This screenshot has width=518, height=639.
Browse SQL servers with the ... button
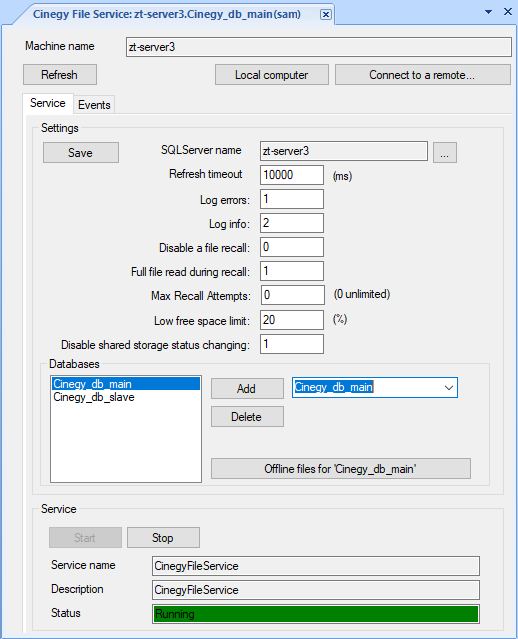pyautogui.click(x=445, y=152)
